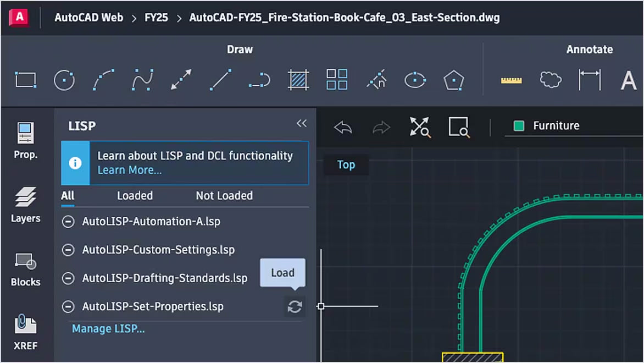Click the Measure ruler tool

tap(511, 80)
